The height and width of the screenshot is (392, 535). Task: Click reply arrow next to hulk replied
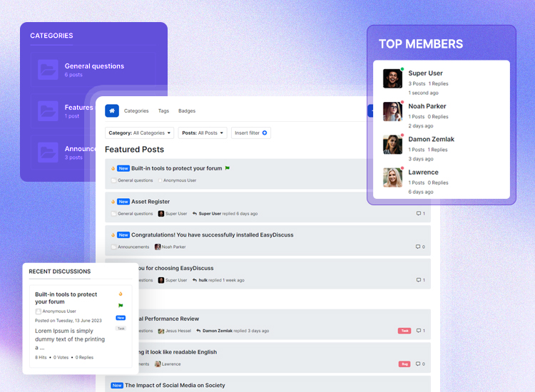195,280
